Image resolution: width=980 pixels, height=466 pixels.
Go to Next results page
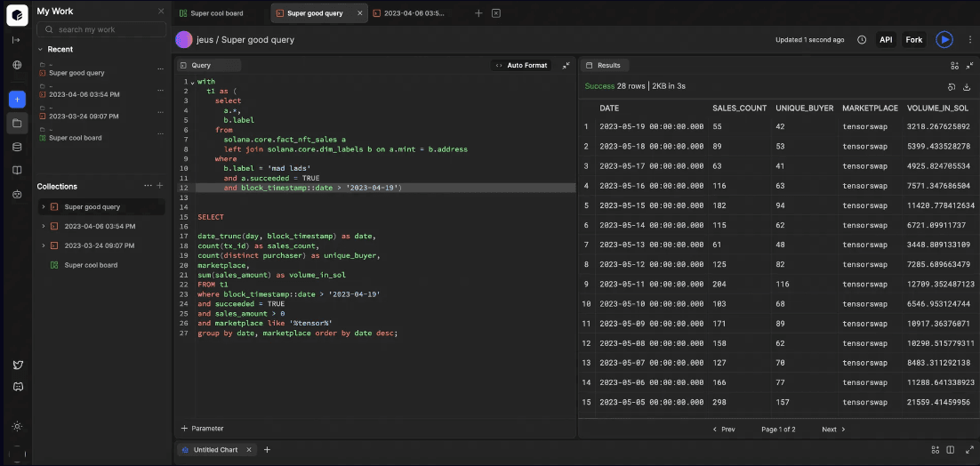[833, 430]
